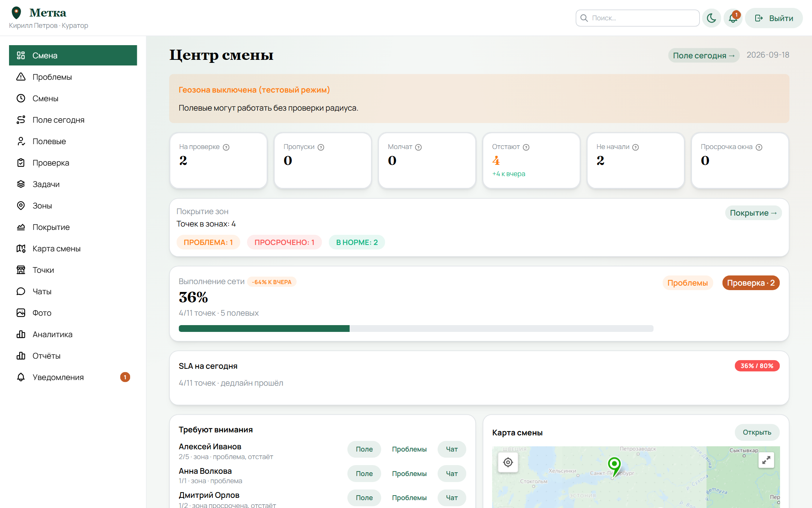
Task: Open Проблемы in the sidebar
Action: click(x=73, y=77)
